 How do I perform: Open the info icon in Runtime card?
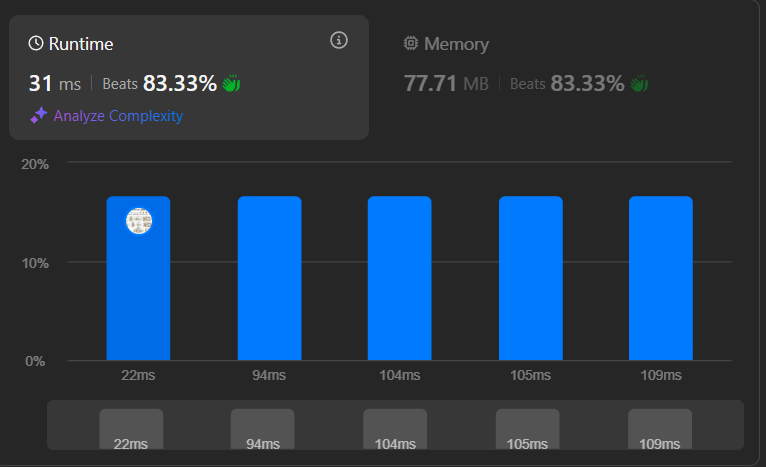point(338,40)
